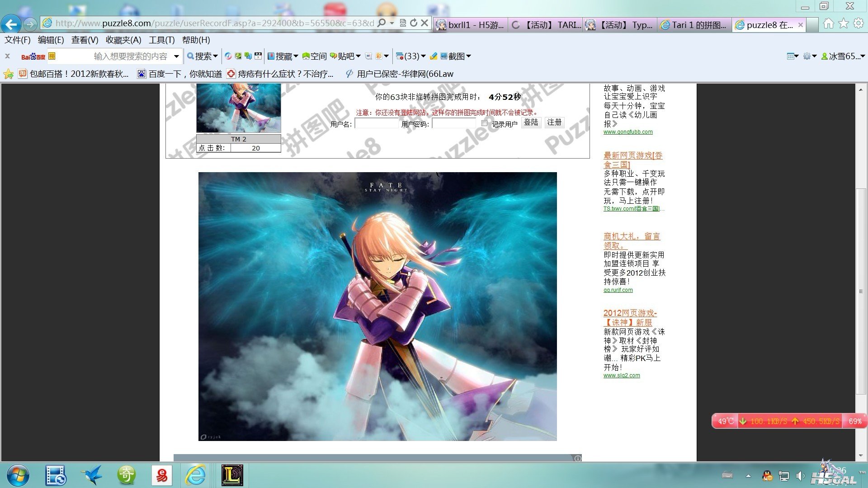Close the Baidu toolbar with its X

coord(7,56)
